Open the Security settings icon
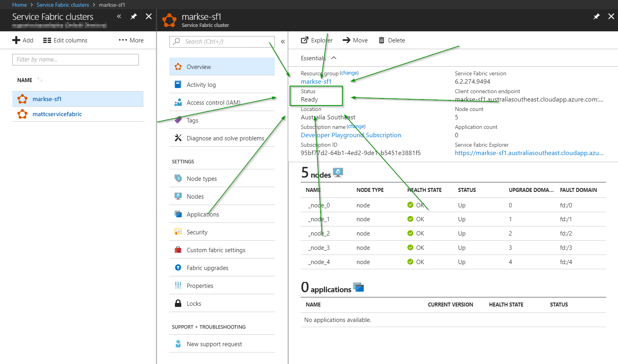Screen dimensions: 618x364 pyautogui.click(x=177, y=232)
